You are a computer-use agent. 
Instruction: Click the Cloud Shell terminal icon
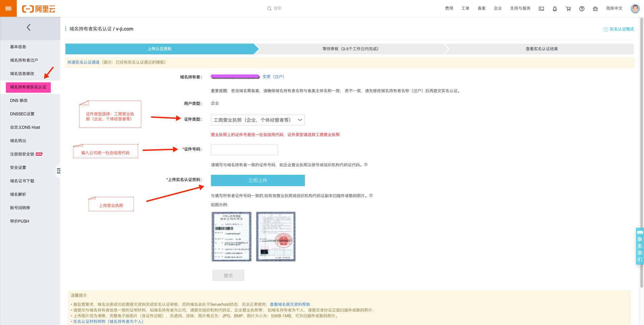point(541,9)
